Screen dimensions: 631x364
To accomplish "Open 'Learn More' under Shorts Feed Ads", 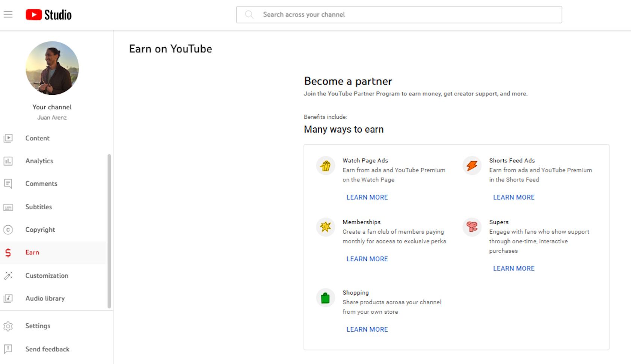I will coord(514,197).
